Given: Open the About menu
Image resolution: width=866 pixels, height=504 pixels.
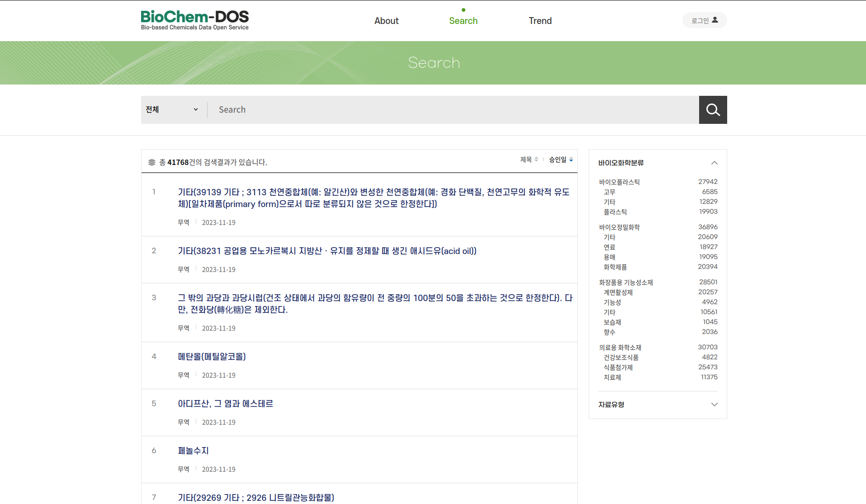Looking at the screenshot, I should (386, 21).
